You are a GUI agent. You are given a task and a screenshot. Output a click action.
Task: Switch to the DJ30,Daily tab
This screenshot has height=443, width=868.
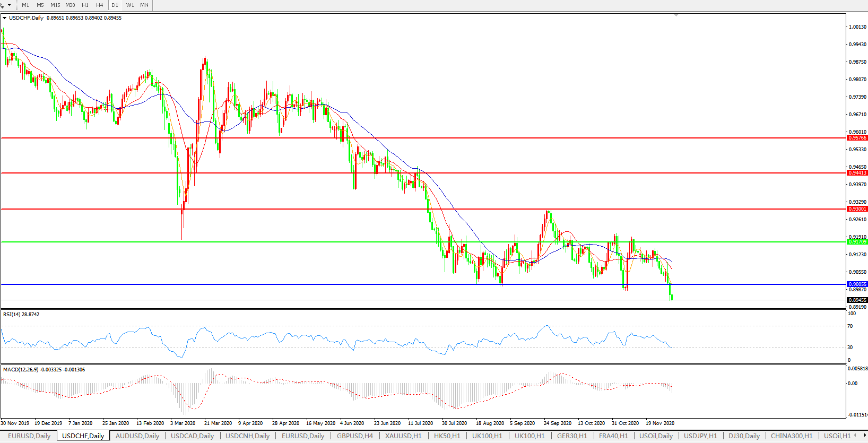[x=744, y=436]
